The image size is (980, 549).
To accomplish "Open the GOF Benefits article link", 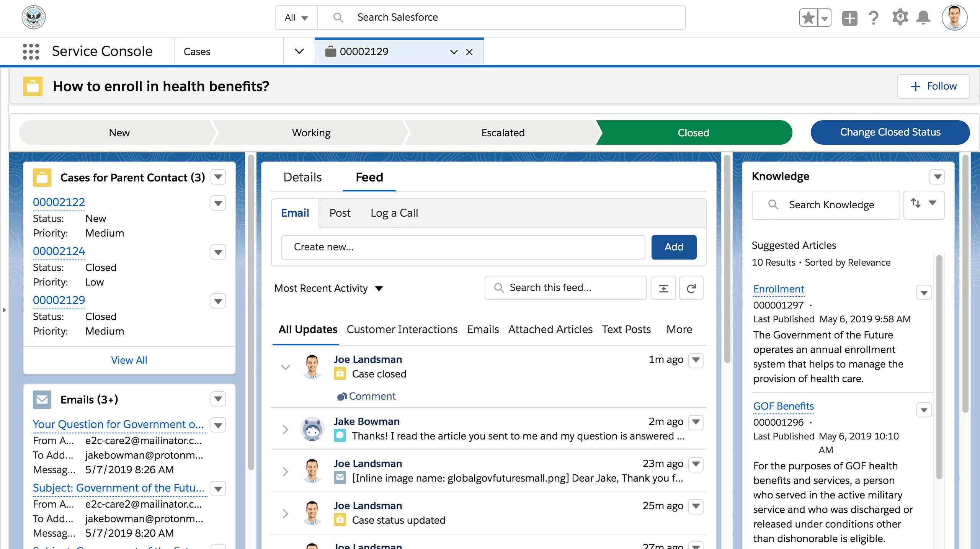I will (783, 406).
